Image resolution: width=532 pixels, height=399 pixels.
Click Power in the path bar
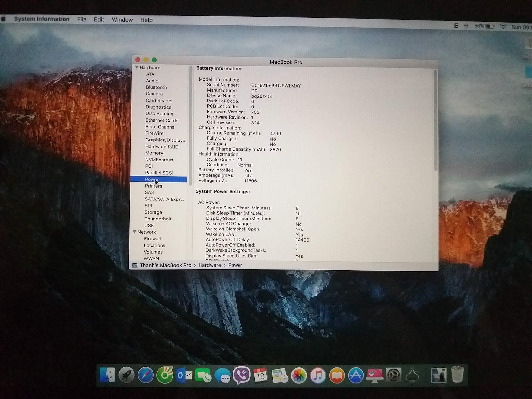pyautogui.click(x=235, y=265)
